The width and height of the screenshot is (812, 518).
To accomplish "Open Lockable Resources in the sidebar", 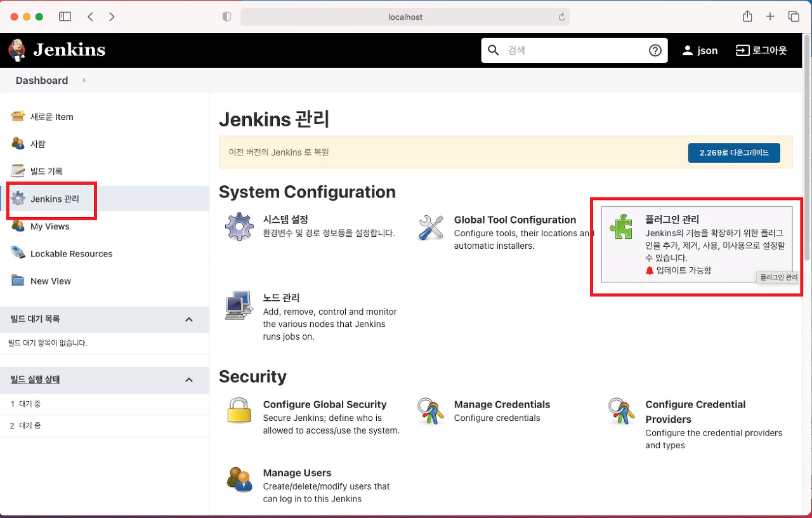I will (x=72, y=253).
